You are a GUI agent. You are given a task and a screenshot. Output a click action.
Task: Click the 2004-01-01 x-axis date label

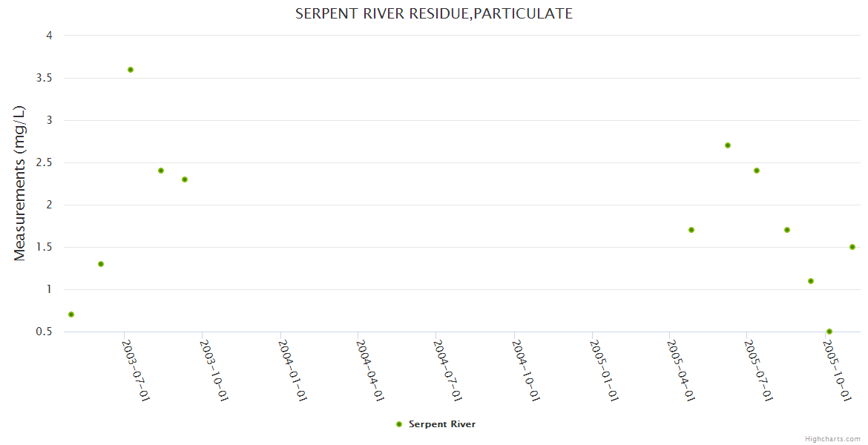pyautogui.click(x=293, y=370)
